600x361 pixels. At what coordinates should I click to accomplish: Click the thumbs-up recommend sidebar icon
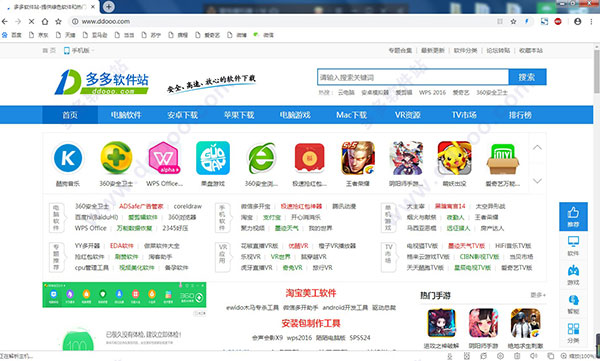pyautogui.click(x=573, y=216)
